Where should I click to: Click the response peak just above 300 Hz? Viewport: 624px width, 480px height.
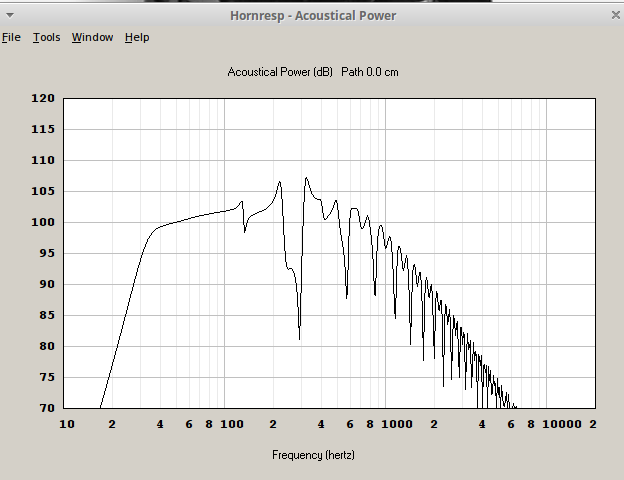pyautogui.click(x=306, y=178)
